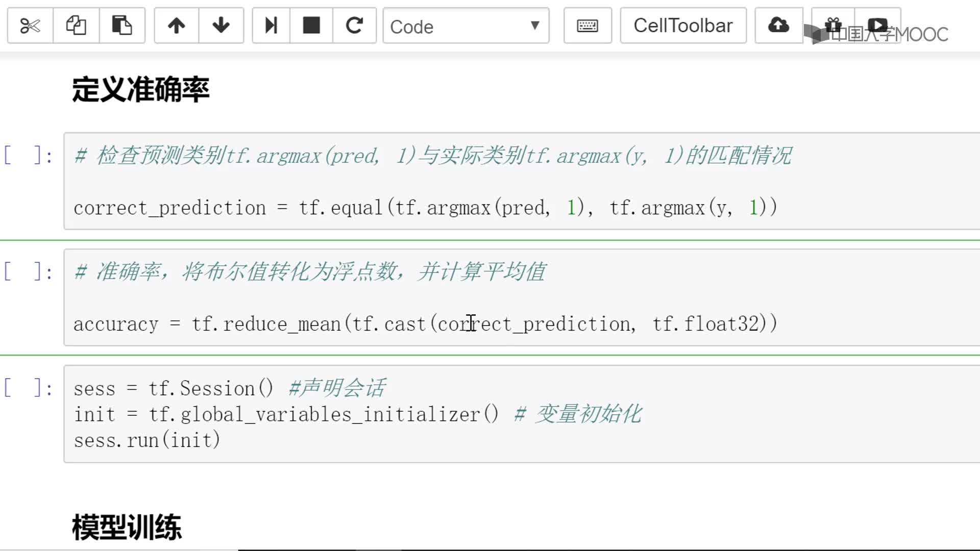Click the video play icon in the toolbar
Screen dimensions: 980x551
pos(877,26)
